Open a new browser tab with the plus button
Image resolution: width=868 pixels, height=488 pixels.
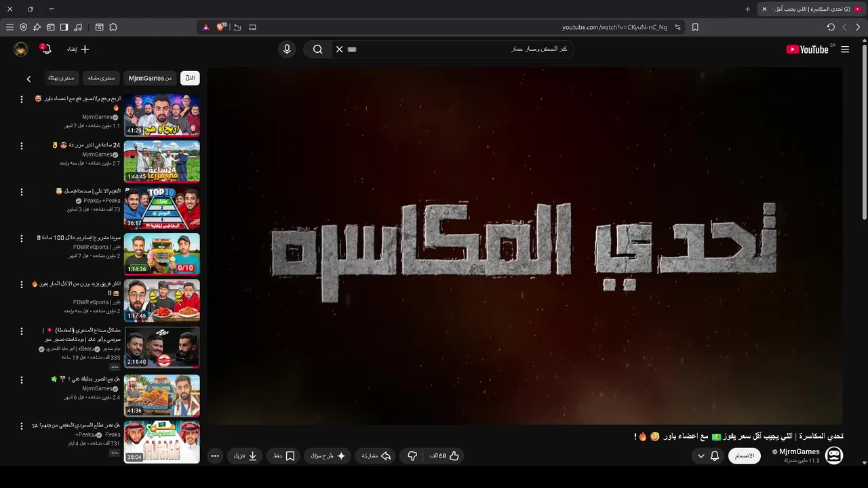coord(748,9)
